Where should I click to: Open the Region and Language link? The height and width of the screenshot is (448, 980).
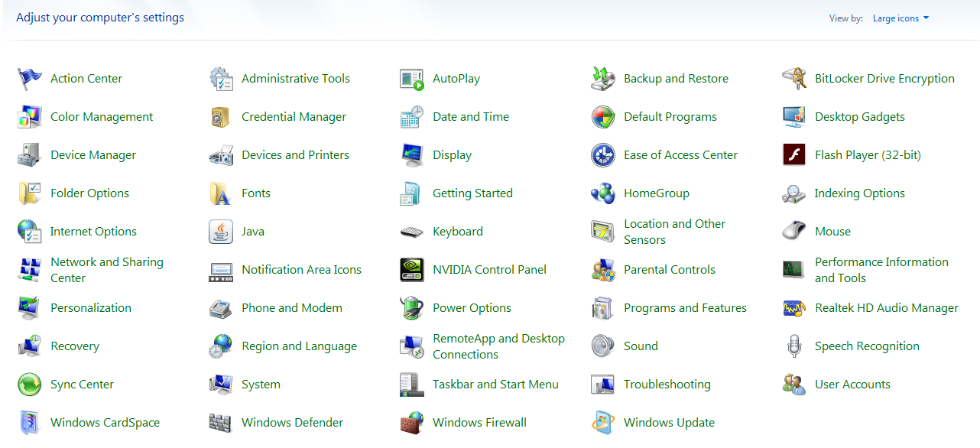(x=299, y=346)
